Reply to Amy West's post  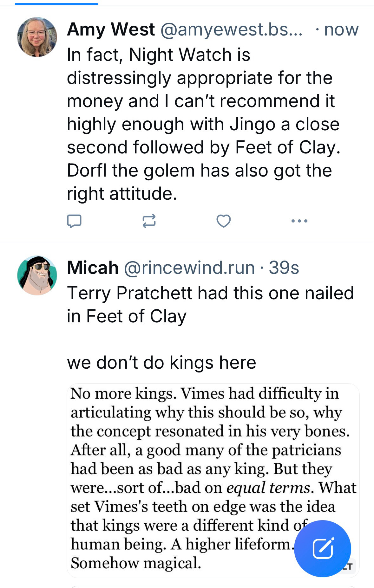pyautogui.click(x=74, y=221)
